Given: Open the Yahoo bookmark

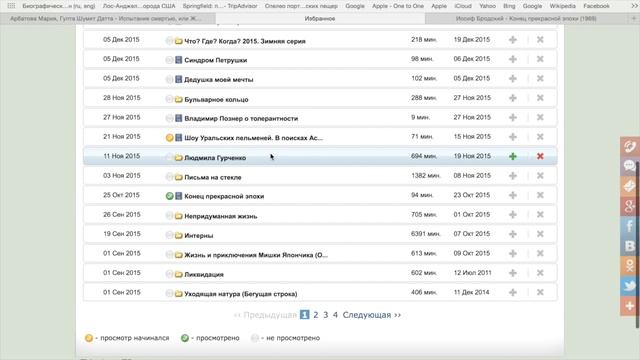Looking at the screenshot, I should 487,6.
